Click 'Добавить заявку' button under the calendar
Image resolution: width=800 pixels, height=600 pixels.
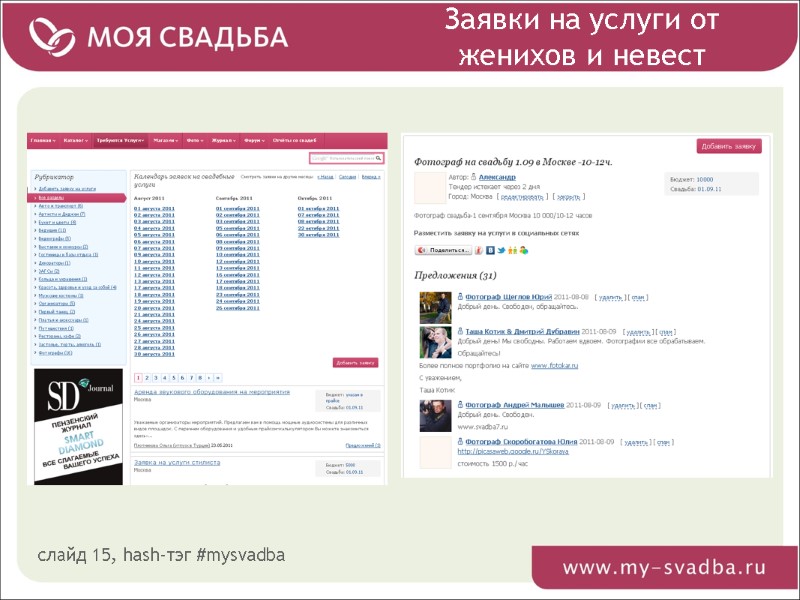[x=356, y=363]
